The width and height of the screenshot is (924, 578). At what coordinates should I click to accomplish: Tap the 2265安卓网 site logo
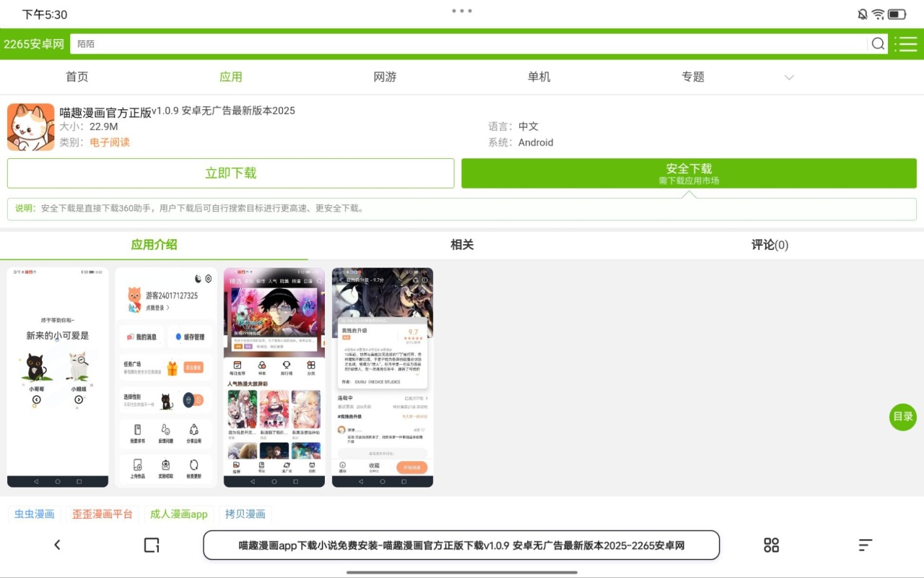tap(34, 44)
